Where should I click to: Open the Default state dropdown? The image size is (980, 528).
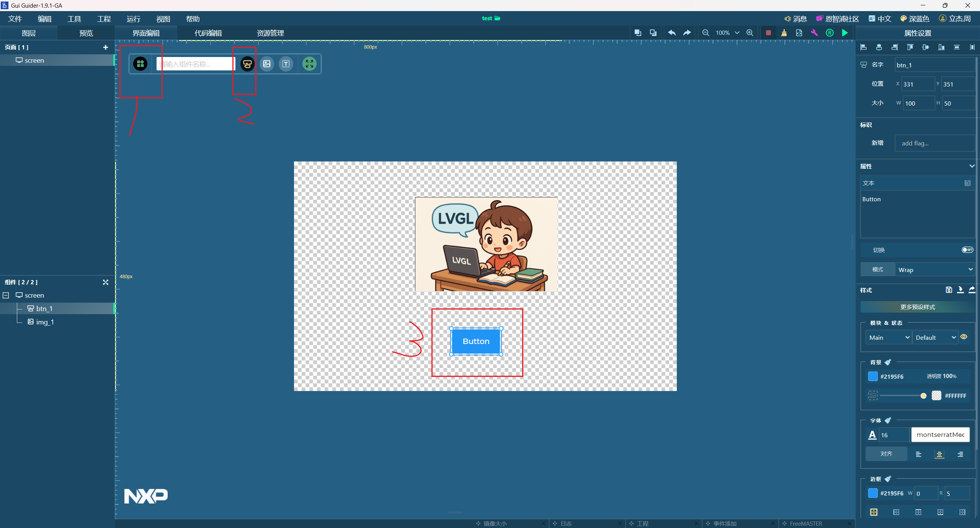935,337
